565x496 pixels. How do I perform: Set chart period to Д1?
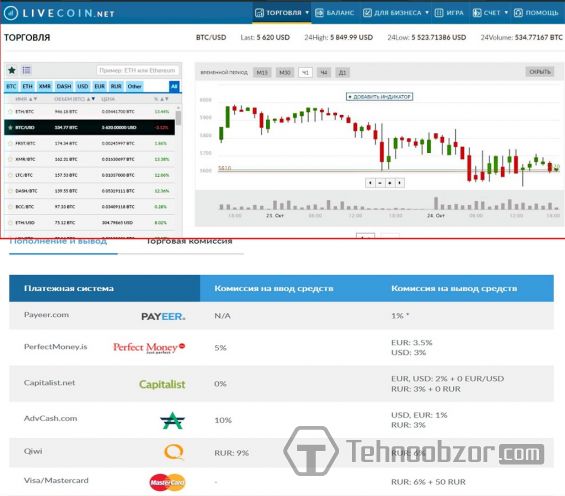343,72
